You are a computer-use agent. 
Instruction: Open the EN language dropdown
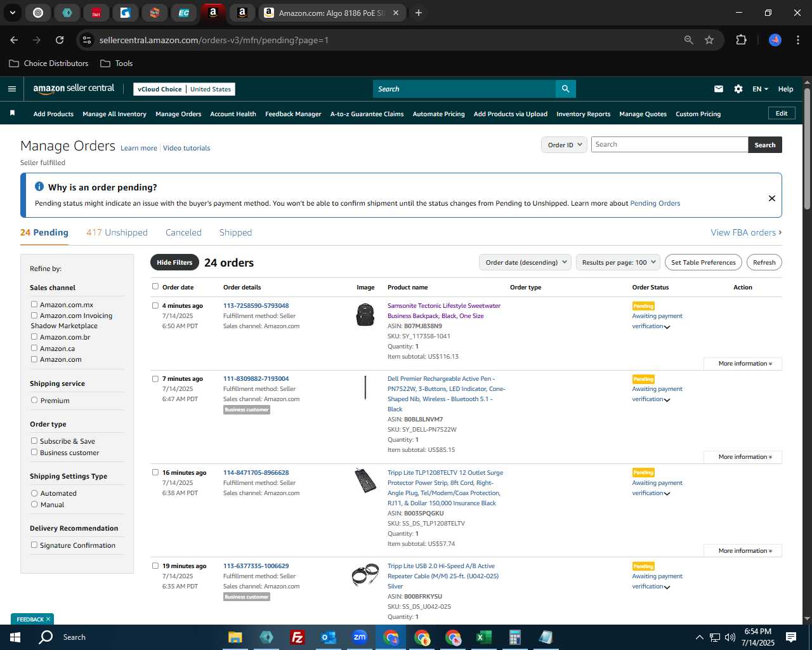pos(760,89)
